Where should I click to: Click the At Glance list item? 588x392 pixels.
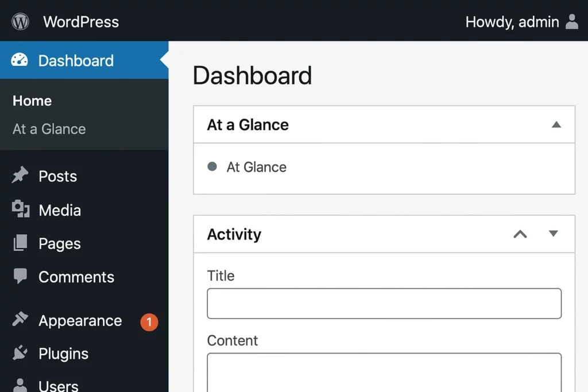click(x=256, y=167)
